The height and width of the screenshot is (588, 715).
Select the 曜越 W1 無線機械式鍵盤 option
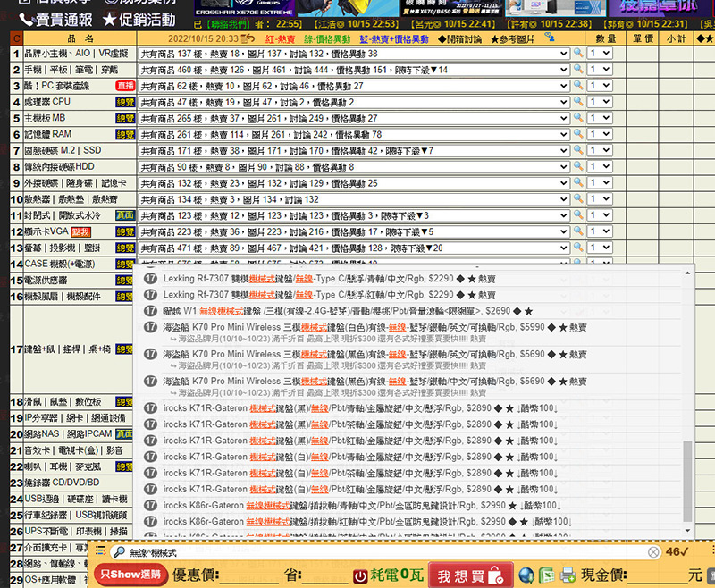click(x=412, y=311)
